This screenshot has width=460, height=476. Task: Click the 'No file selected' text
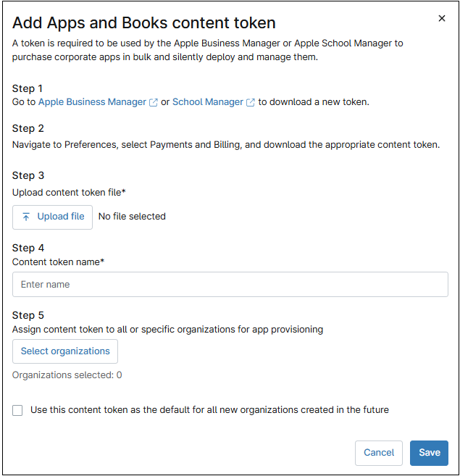pyautogui.click(x=132, y=217)
